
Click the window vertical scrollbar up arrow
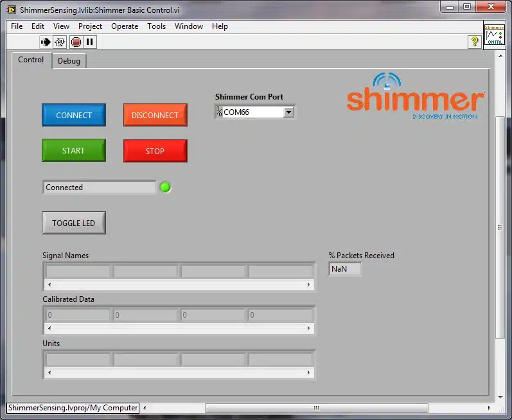(500, 56)
